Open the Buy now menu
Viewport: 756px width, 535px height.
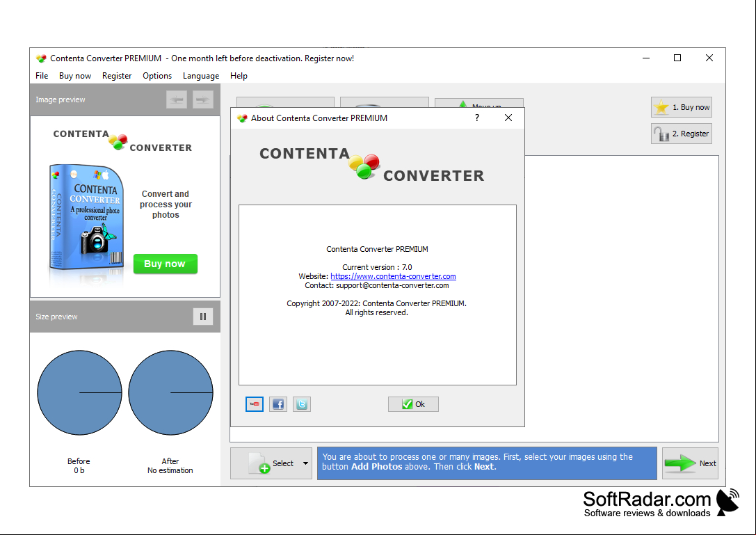coord(74,76)
